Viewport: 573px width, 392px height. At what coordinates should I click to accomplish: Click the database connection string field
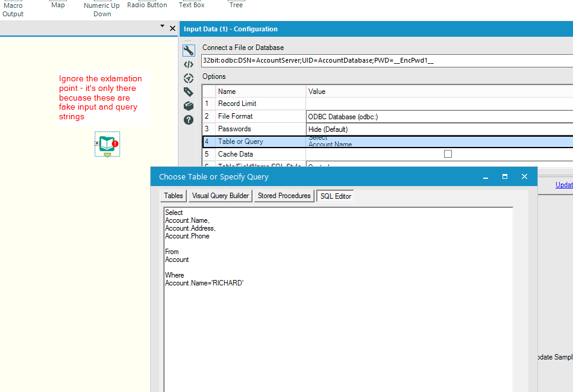click(x=386, y=60)
